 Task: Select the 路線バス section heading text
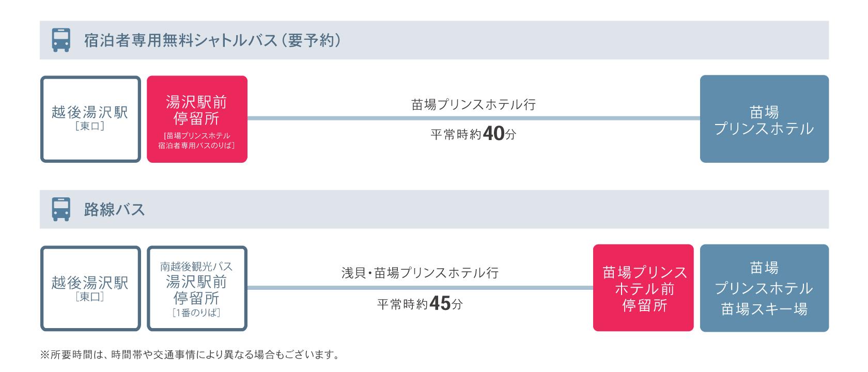click(x=114, y=210)
